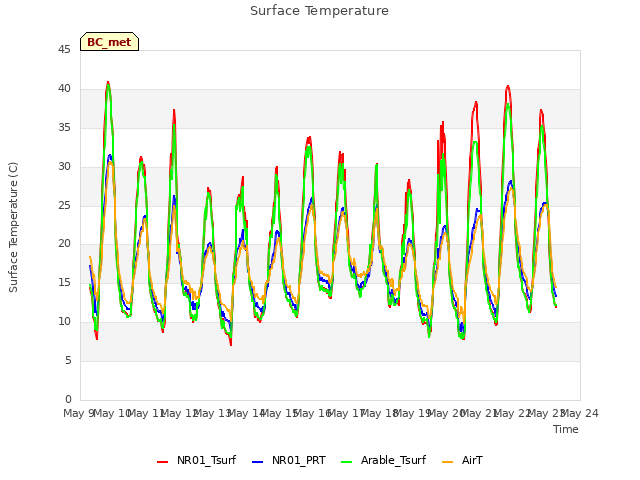Click the y-axis label 30

64,167
